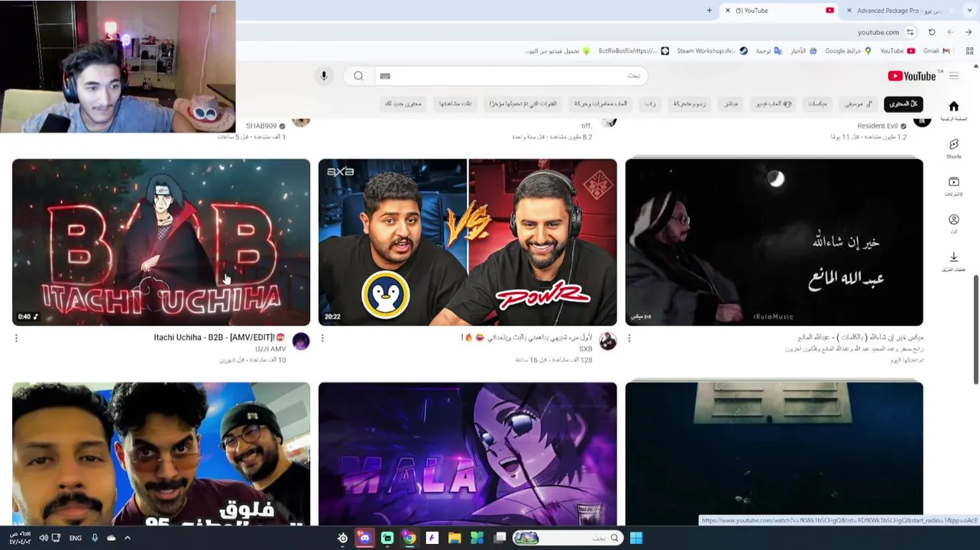Click the Windows Start button
This screenshot has height=550, width=980.
[636, 538]
